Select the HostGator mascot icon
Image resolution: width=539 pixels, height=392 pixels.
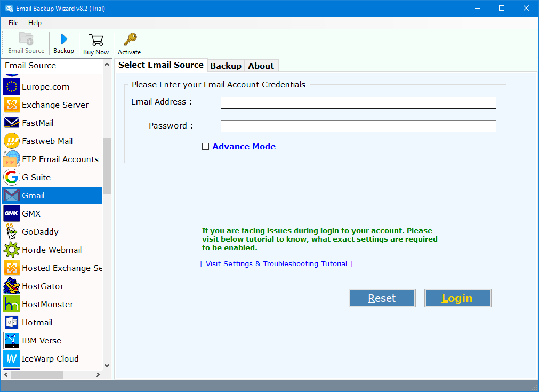(x=12, y=286)
